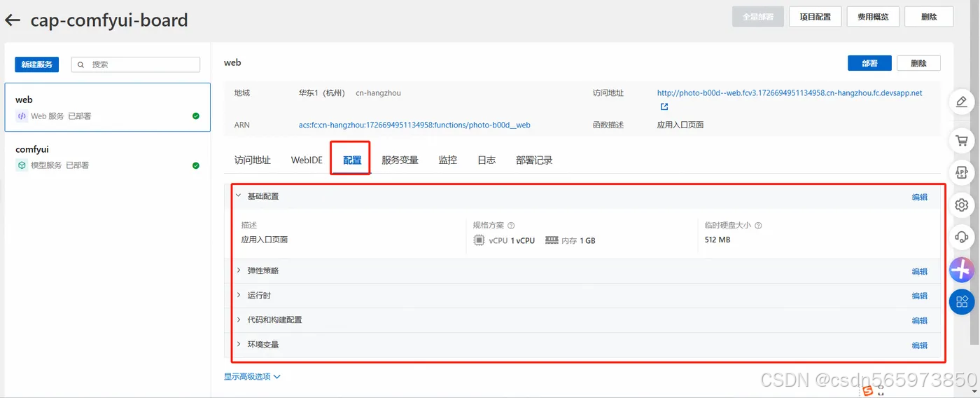Switch to the 服务变量 tab

point(400,160)
